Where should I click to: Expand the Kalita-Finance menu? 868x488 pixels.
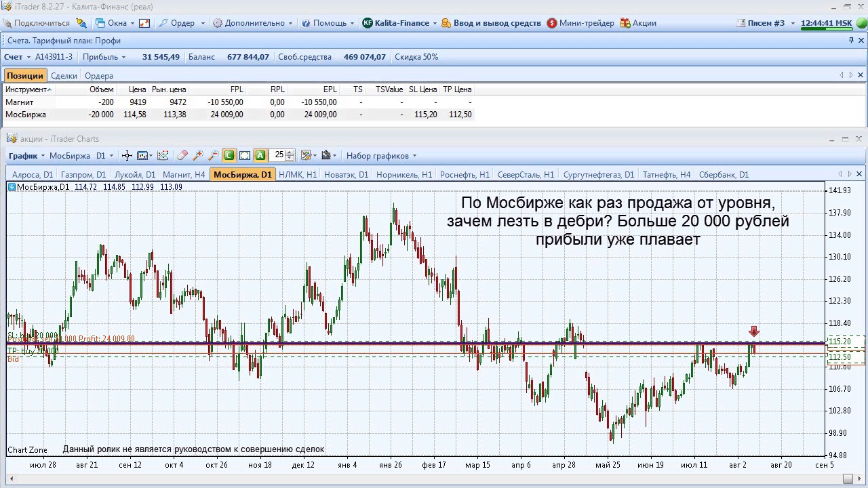pyautogui.click(x=400, y=23)
